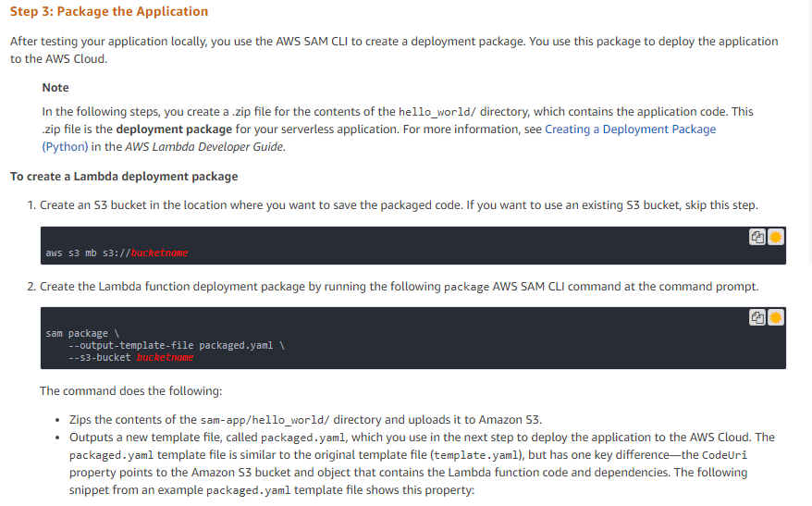Click the Step 3: Package the Application heading
812x506 pixels.
[109, 11]
